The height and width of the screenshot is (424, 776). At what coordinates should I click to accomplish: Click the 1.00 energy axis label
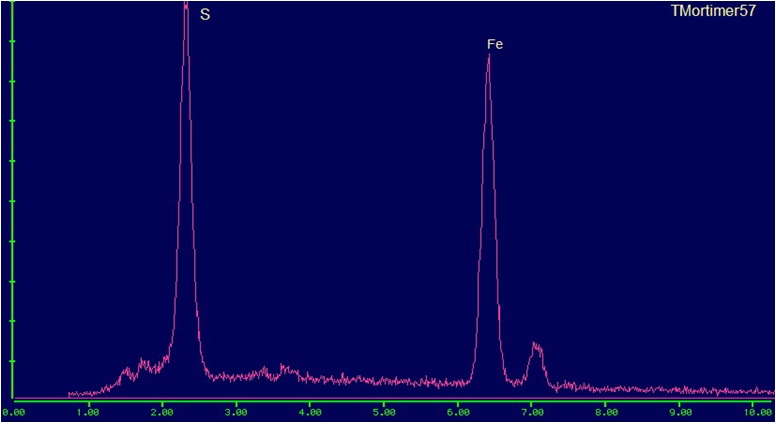[x=88, y=412]
